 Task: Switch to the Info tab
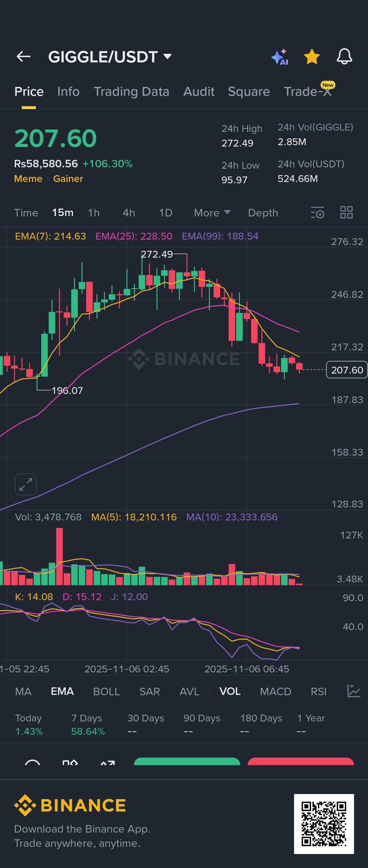coord(68,91)
